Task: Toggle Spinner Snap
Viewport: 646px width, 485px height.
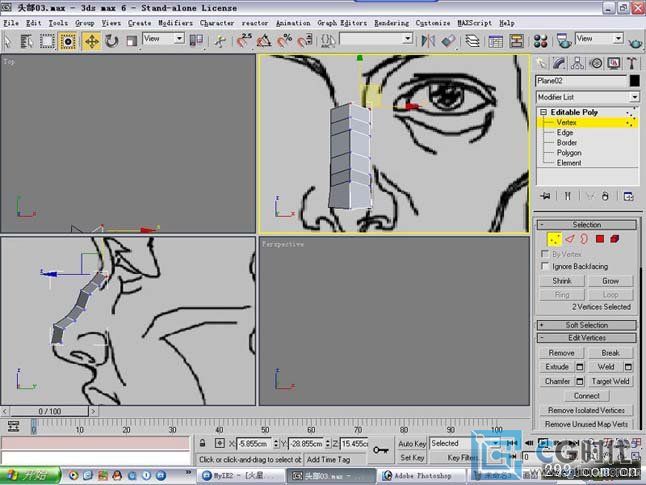Action: click(304, 41)
